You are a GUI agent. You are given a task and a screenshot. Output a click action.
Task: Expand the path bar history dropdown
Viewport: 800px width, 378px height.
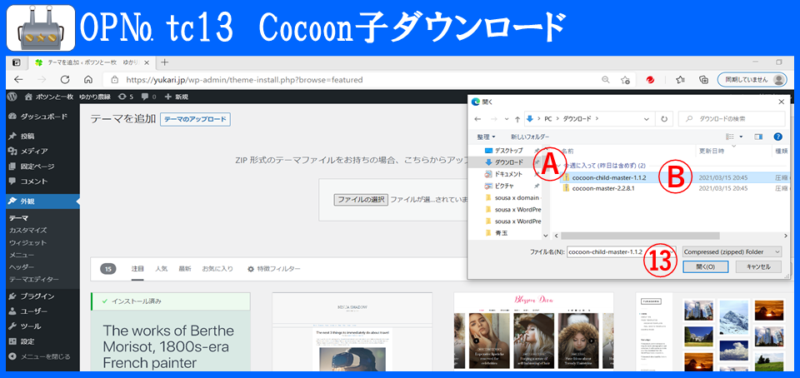[x=646, y=119]
